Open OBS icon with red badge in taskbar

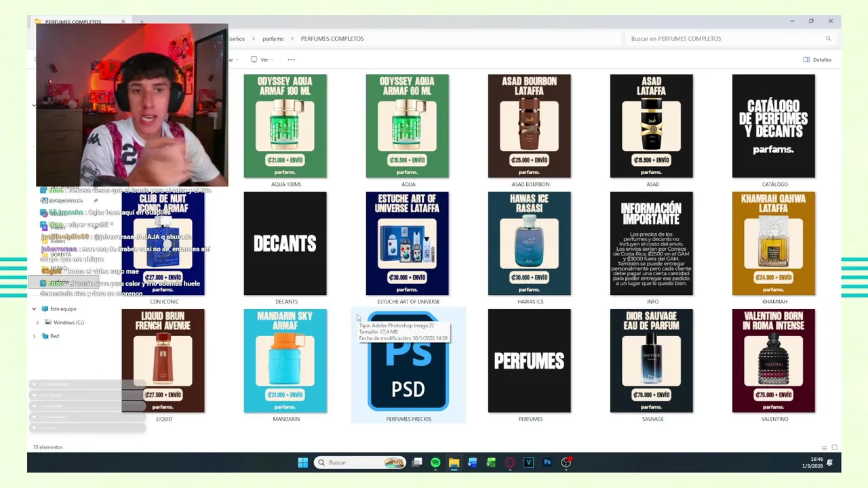pos(566,462)
